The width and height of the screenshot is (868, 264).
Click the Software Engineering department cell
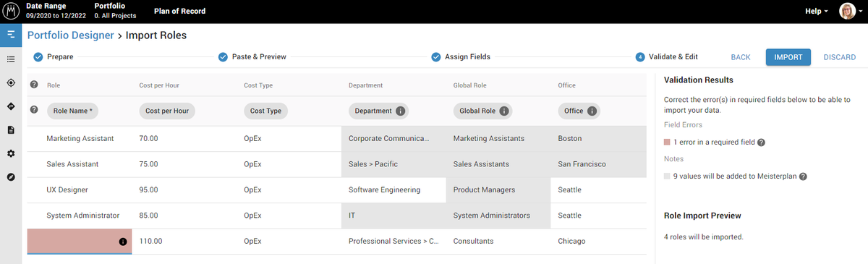tap(393, 190)
